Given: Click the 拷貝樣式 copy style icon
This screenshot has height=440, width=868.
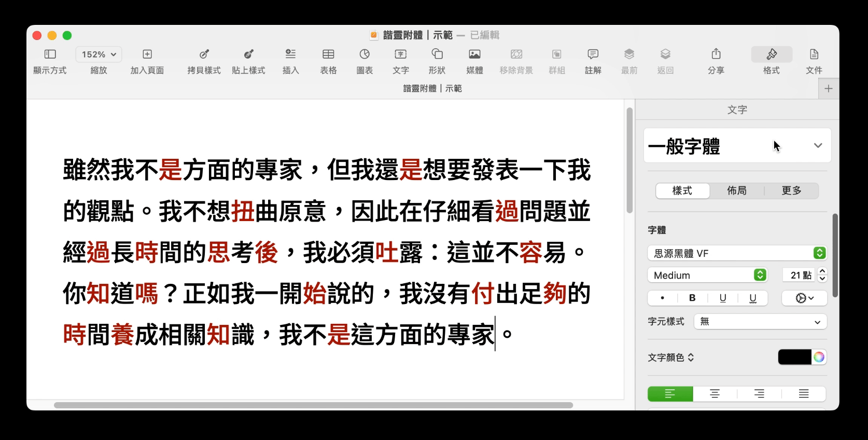Looking at the screenshot, I should pyautogui.click(x=204, y=54).
